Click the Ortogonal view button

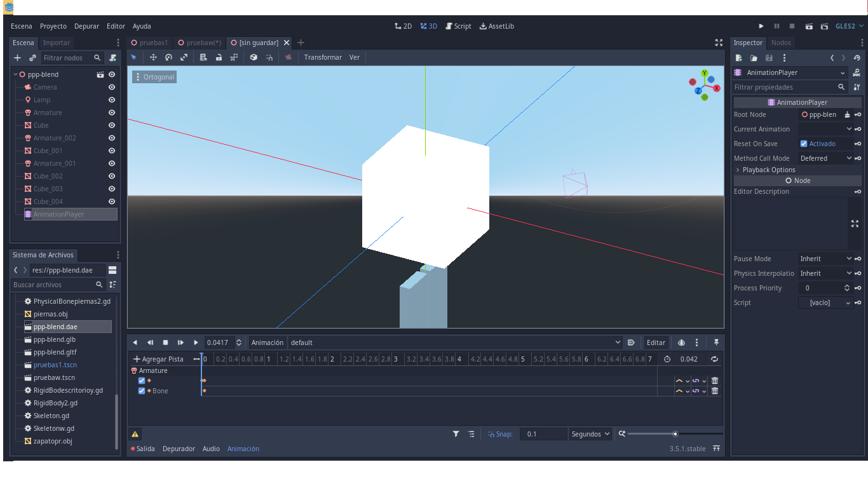click(154, 77)
